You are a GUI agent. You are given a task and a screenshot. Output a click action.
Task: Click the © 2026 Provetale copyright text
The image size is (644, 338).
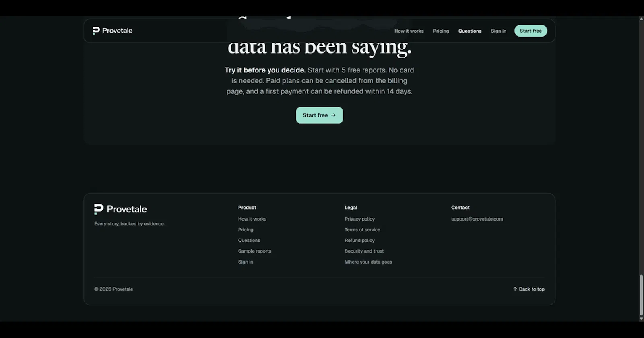(114, 289)
